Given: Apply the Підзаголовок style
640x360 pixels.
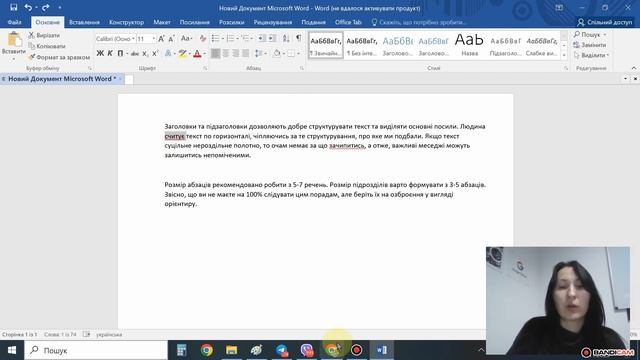Looking at the screenshot, I should coord(505,45).
